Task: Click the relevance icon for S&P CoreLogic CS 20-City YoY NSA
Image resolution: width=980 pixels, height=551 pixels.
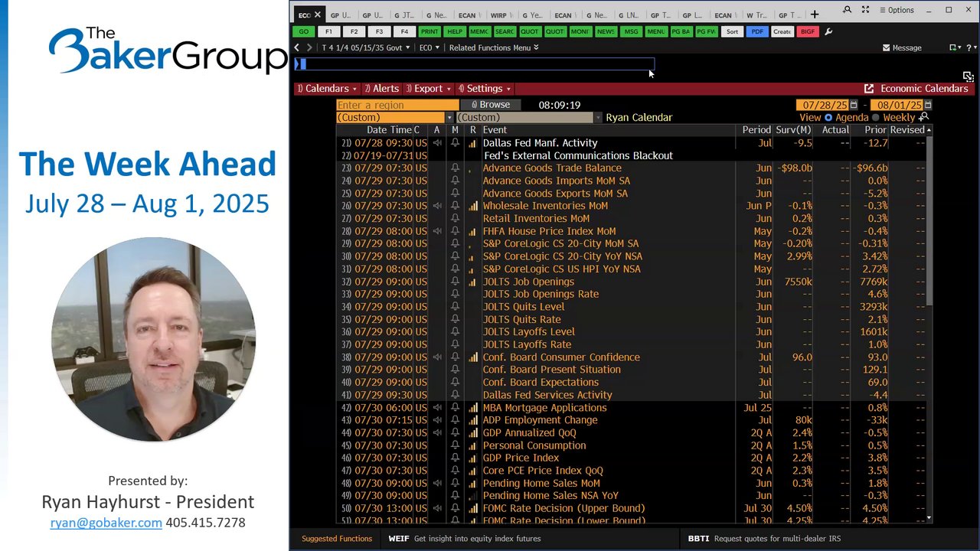Action: point(472,256)
